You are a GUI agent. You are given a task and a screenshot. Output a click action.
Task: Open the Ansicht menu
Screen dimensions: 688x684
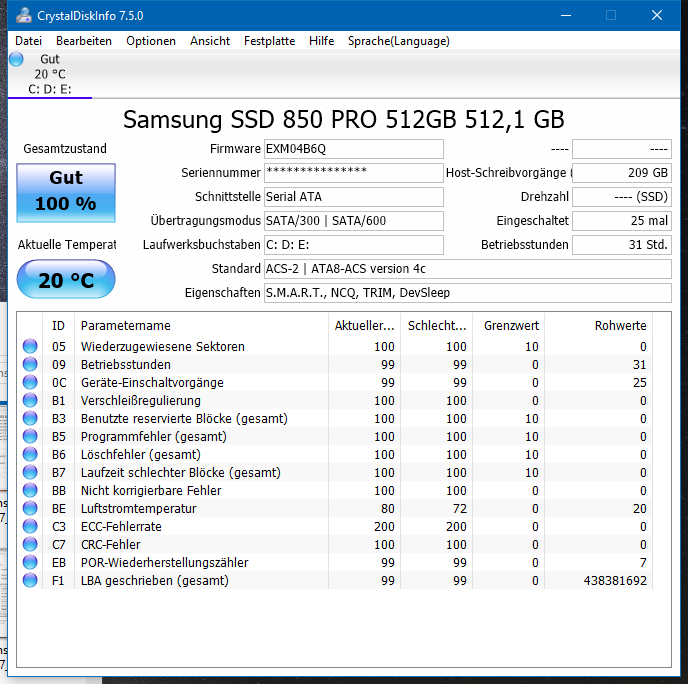click(210, 41)
